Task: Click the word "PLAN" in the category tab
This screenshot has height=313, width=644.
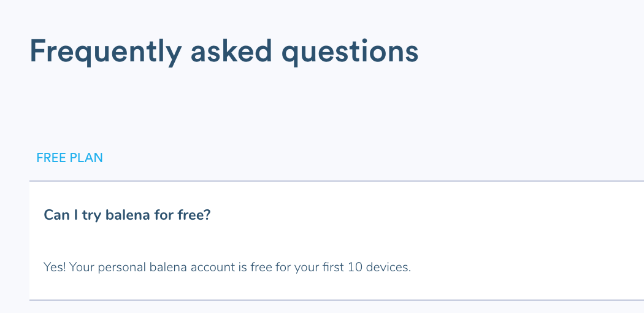Action: click(x=86, y=158)
